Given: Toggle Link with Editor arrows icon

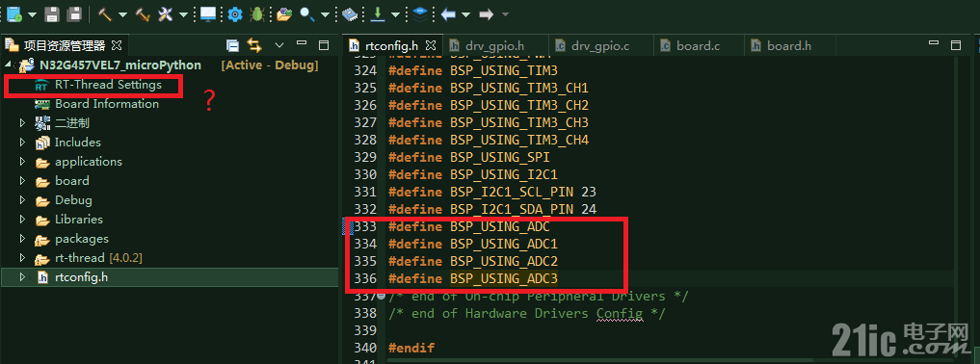Looking at the screenshot, I should 253,45.
